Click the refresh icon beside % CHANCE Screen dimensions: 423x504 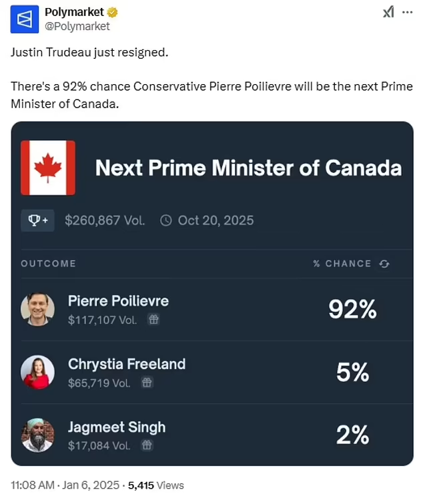pos(384,264)
